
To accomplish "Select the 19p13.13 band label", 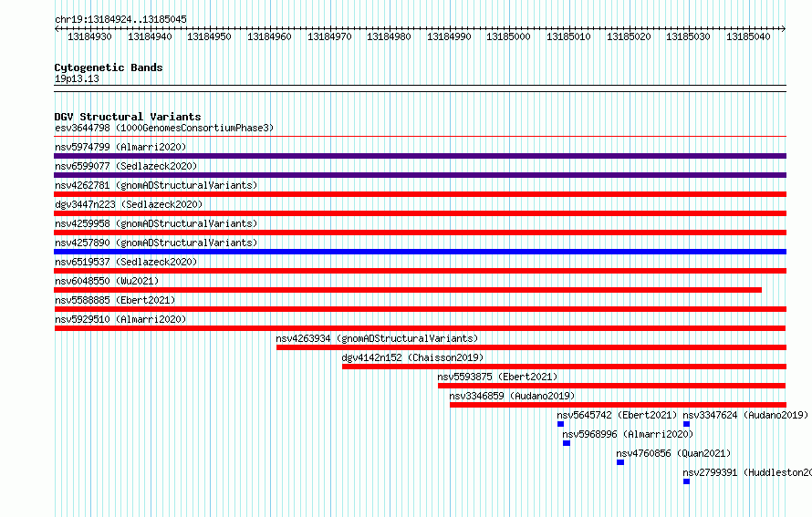I will coord(77,78).
